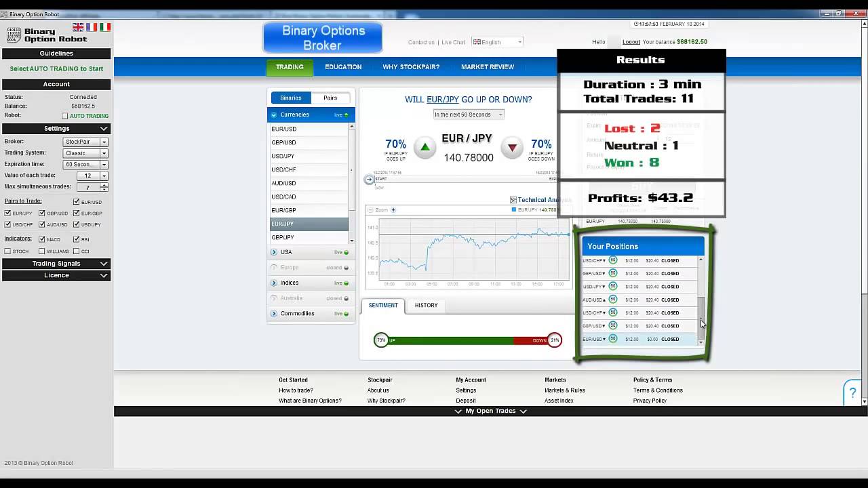
Task: Click the 60-second timer icon on USD/JPY position
Action: (x=613, y=286)
